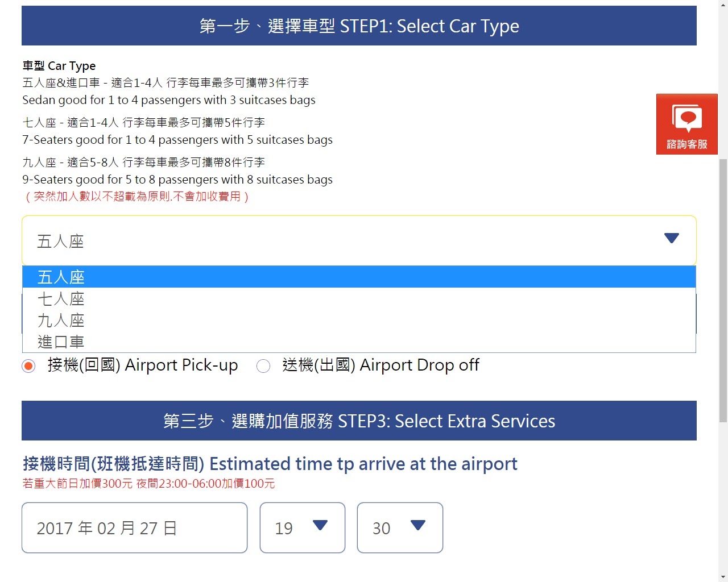
Task: Choose 進口車 from the open list
Action: coord(61,342)
